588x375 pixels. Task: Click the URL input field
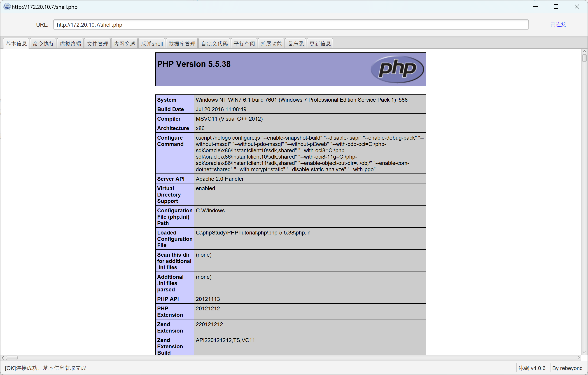pos(291,25)
